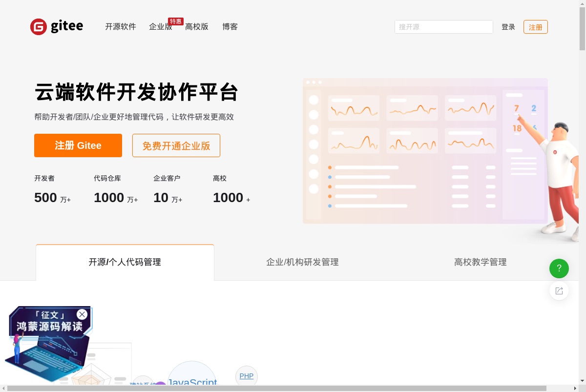Click the 登录 link
This screenshot has width=586, height=392.
pos(508,27)
